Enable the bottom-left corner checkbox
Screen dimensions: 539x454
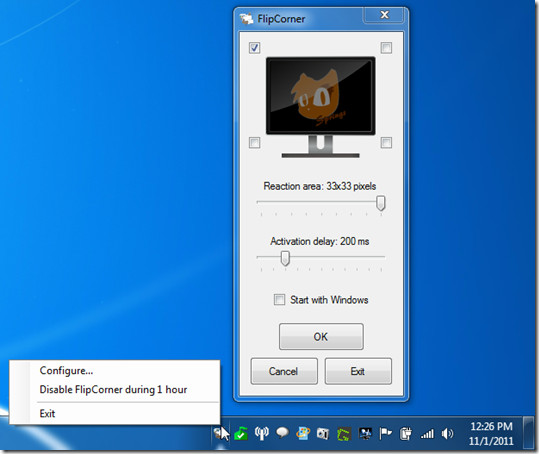pyautogui.click(x=254, y=142)
